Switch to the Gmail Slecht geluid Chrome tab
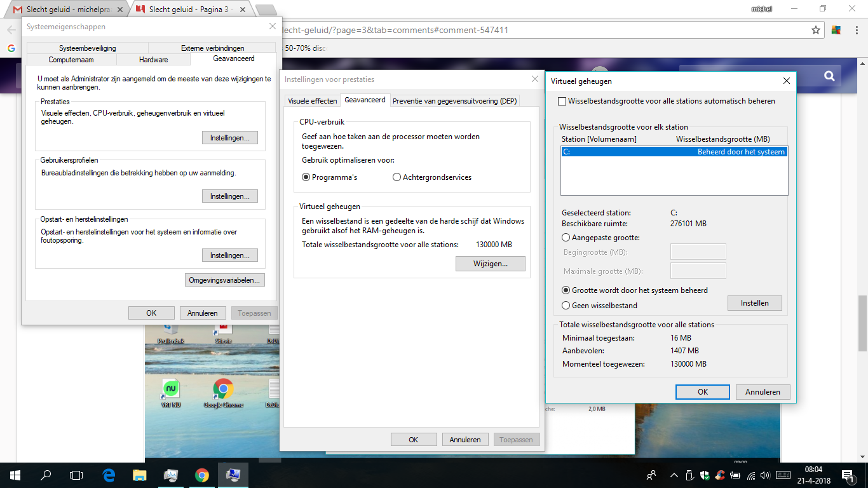 pyautogui.click(x=70, y=10)
